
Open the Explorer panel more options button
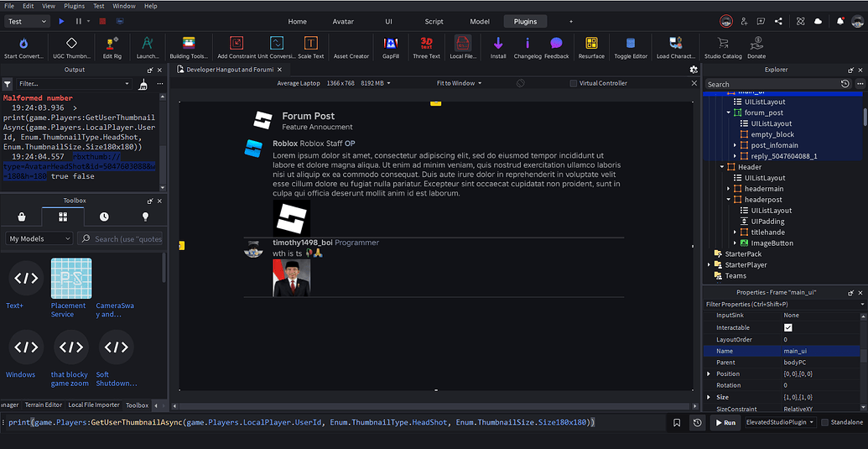pos(860,84)
